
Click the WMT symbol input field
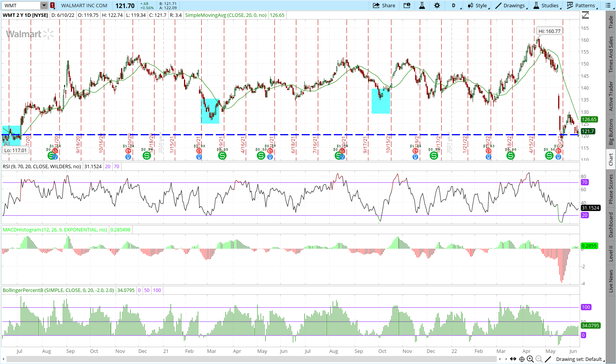pos(22,5)
